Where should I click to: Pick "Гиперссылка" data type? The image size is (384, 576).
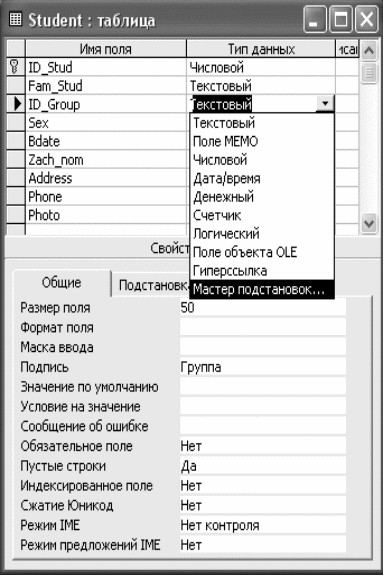pos(262,271)
